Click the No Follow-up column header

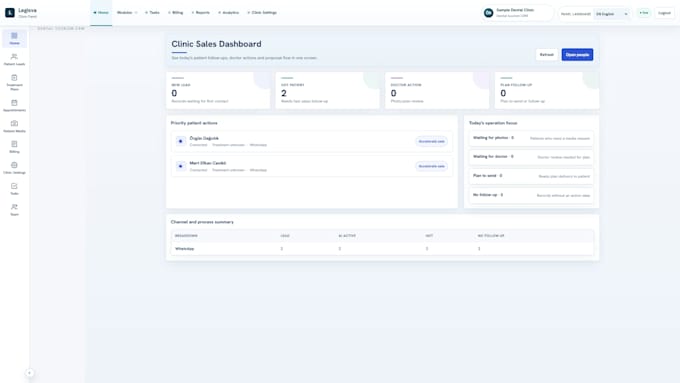click(491, 236)
